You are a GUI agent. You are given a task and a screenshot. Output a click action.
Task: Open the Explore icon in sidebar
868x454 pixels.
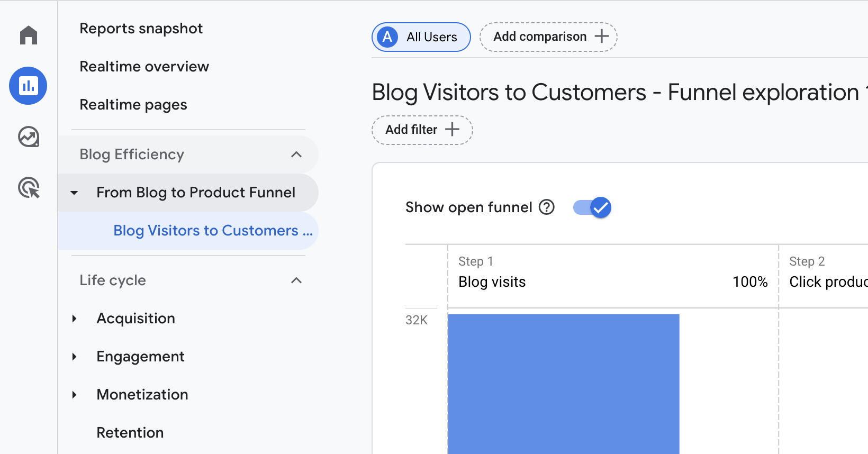coord(29,137)
